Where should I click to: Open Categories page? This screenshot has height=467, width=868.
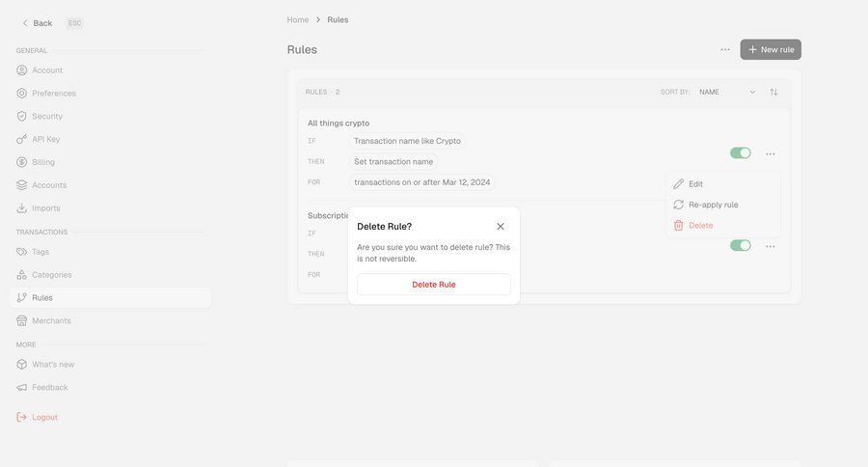51,275
